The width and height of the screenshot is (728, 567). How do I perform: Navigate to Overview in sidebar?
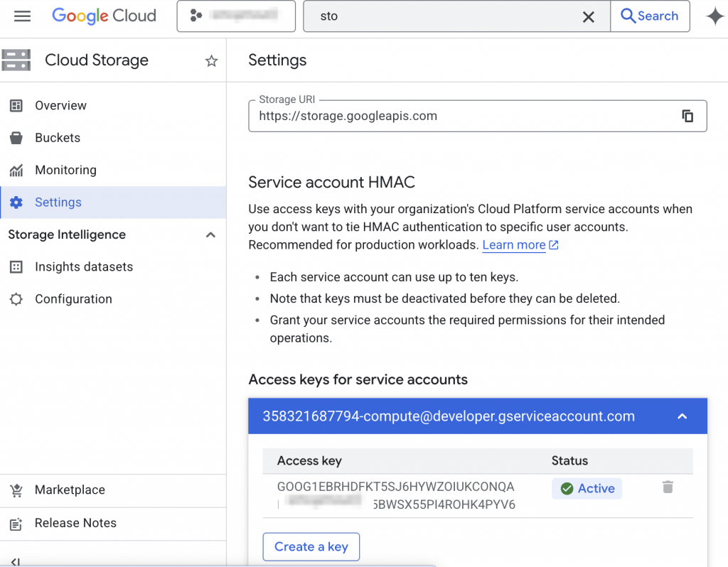(60, 106)
